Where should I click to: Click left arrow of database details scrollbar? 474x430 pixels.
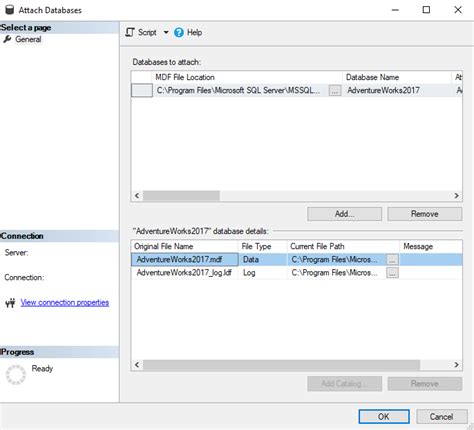click(x=137, y=365)
